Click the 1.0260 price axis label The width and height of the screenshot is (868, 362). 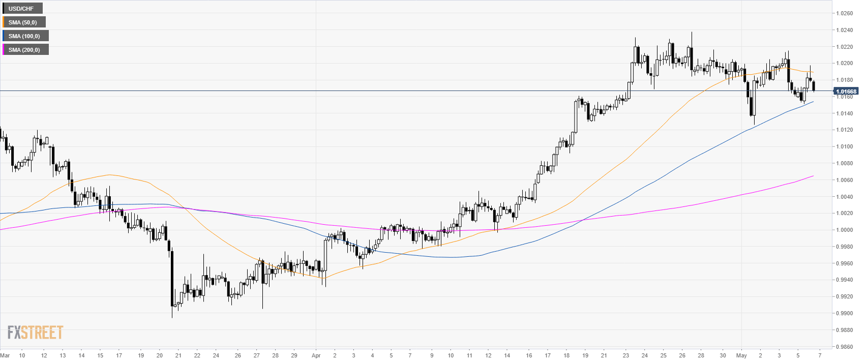pyautogui.click(x=844, y=14)
